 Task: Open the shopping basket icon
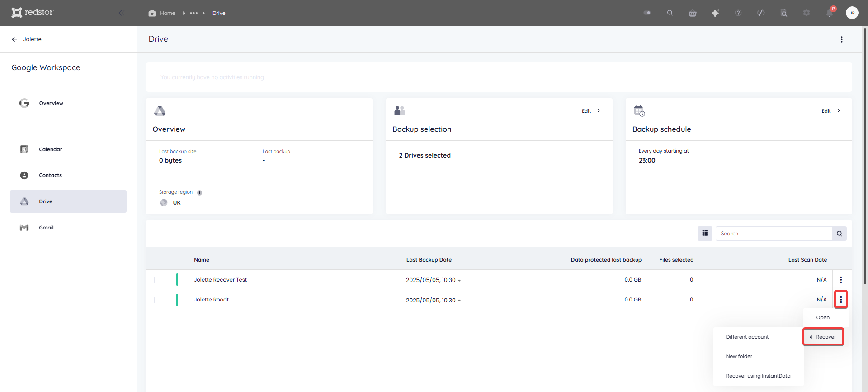pyautogui.click(x=693, y=13)
